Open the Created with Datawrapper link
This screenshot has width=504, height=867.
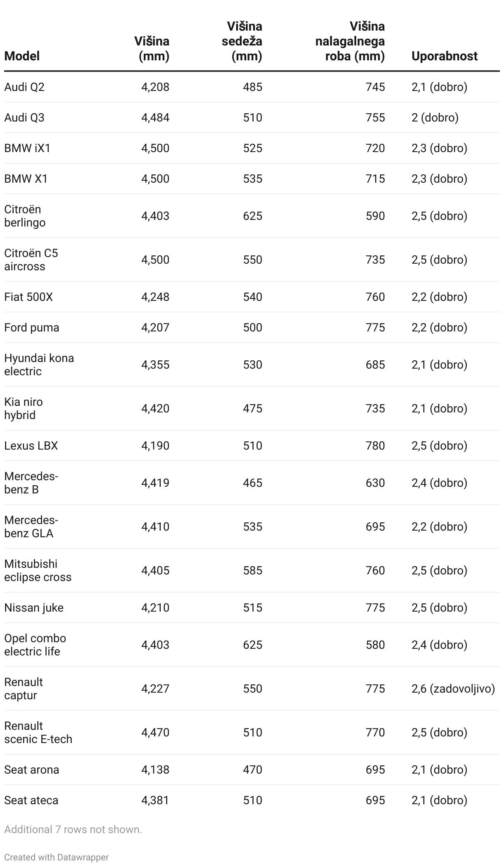pos(57,857)
